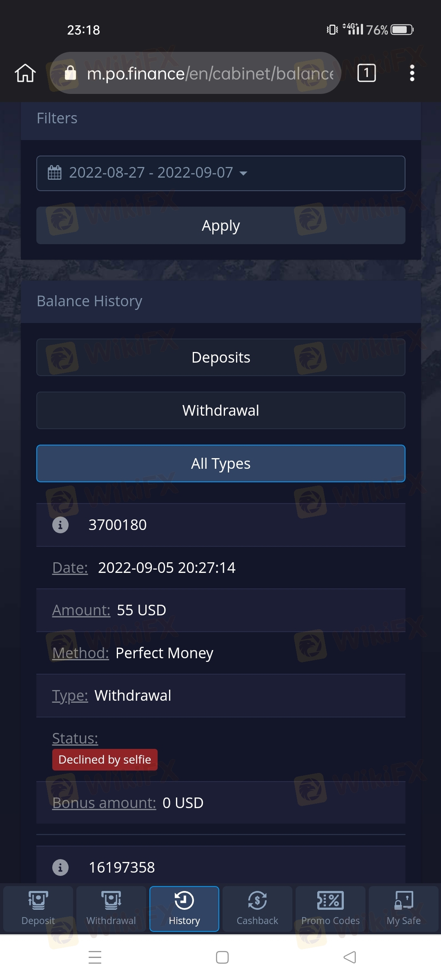Tap the browser home icon
441x980 pixels.
[x=25, y=73]
